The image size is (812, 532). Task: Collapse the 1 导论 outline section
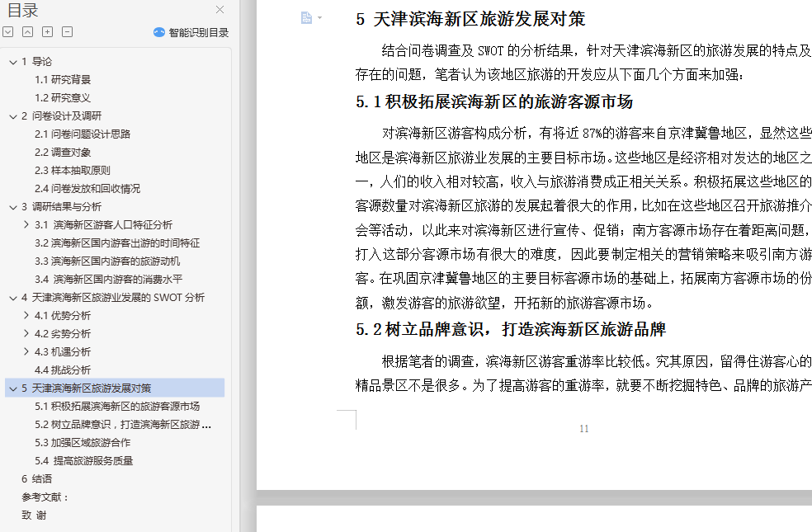(x=13, y=62)
